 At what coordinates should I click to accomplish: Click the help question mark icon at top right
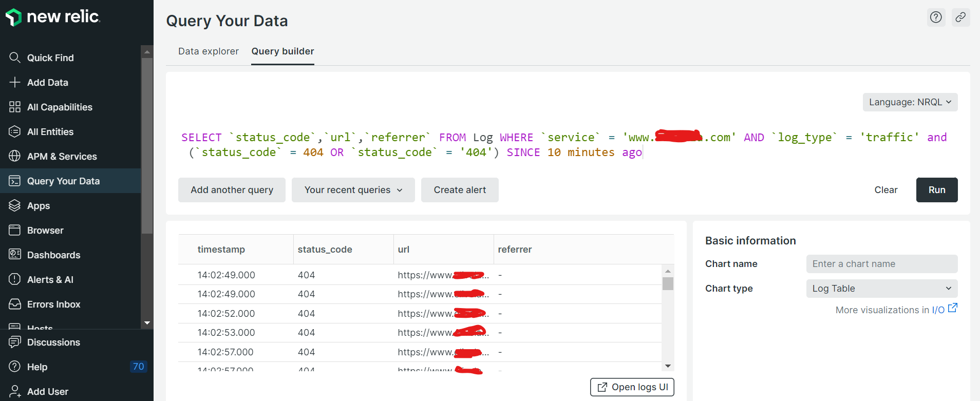click(x=936, y=17)
